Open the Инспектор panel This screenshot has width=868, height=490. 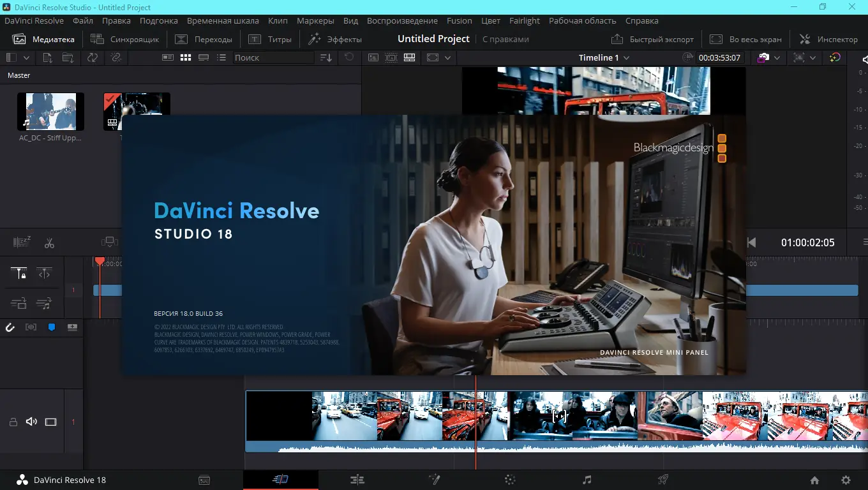click(828, 39)
